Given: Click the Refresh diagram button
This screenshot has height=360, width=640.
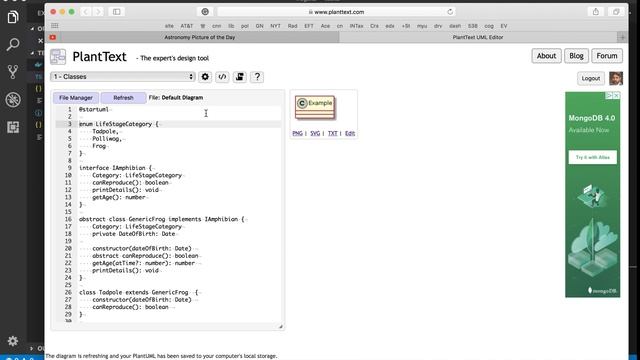Looking at the screenshot, I should click(123, 98).
